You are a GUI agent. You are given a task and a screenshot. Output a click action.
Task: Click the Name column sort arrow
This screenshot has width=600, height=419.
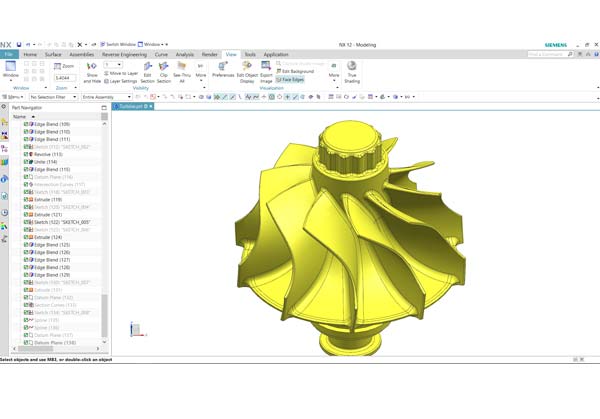(33, 117)
